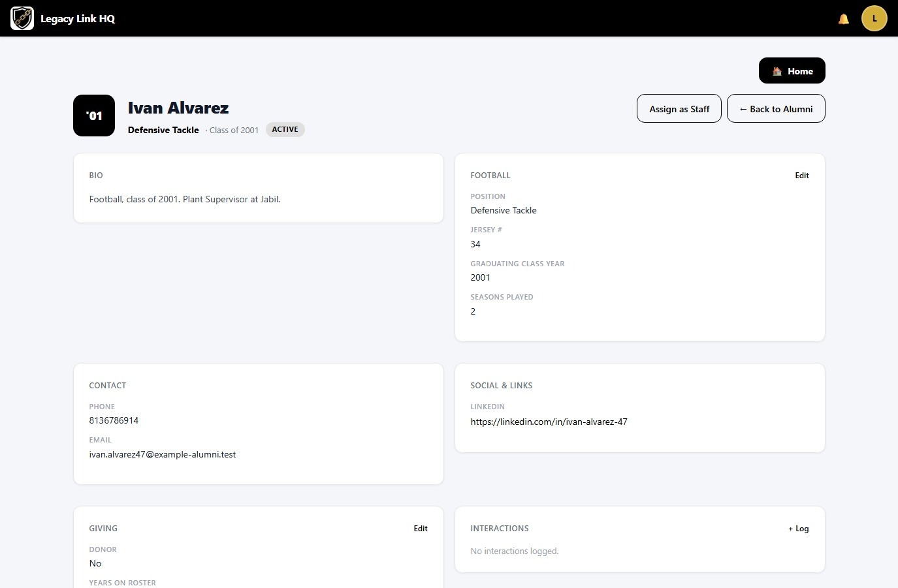Image resolution: width=898 pixels, height=588 pixels.
Task: Click the ACTIVE status badge
Action: point(285,129)
